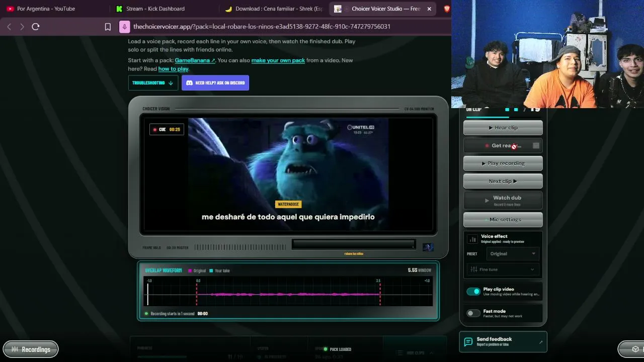Click the small clip thumbnail below the monitor

coord(428,247)
